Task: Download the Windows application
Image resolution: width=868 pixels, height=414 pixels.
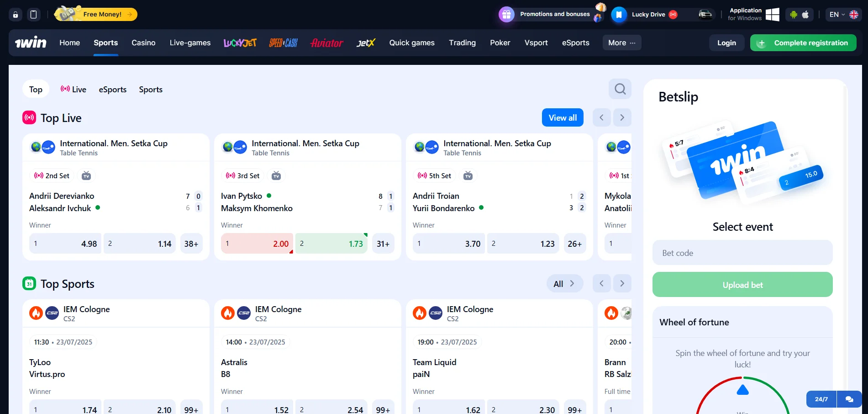Action: 753,14
